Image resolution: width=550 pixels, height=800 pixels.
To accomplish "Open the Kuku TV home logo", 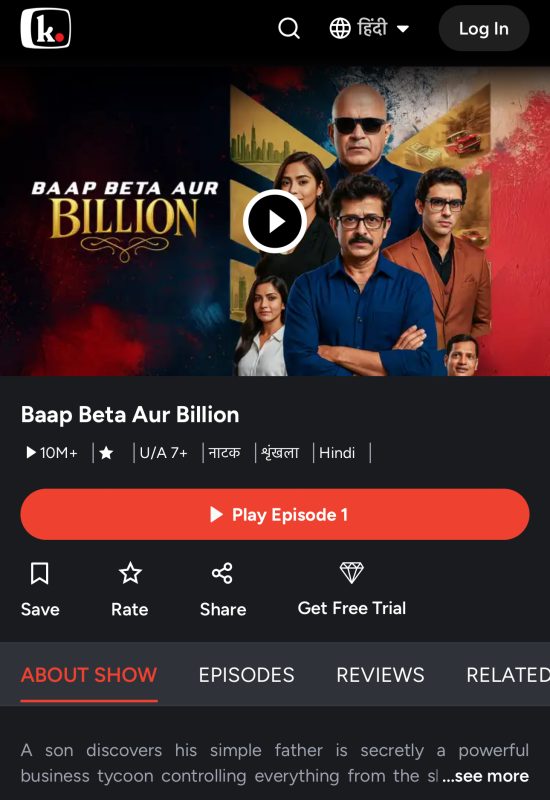I will point(45,29).
